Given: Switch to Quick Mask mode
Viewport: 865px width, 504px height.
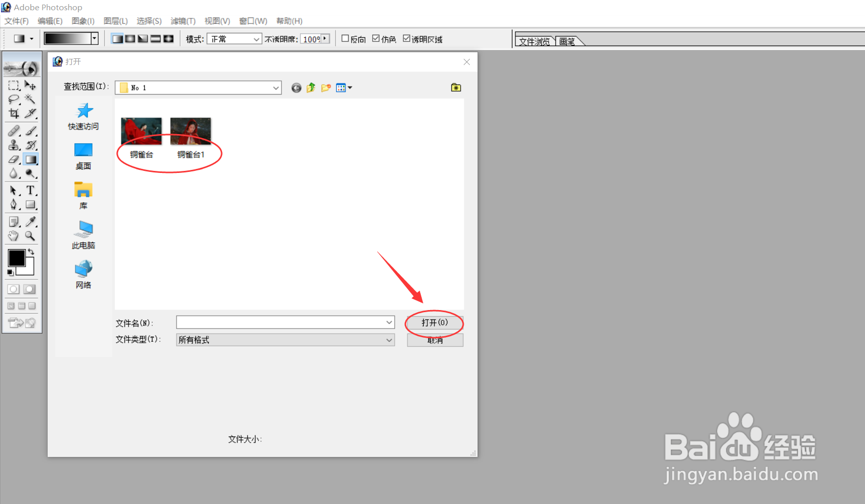Looking at the screenshot, I should (x=30, y=289).
